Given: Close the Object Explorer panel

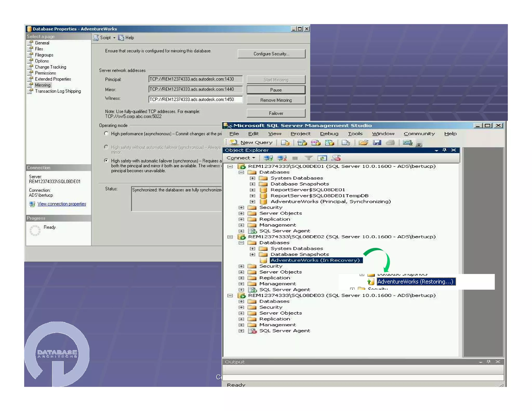Looking at the screenshot, I should click(x=454, y=150).
